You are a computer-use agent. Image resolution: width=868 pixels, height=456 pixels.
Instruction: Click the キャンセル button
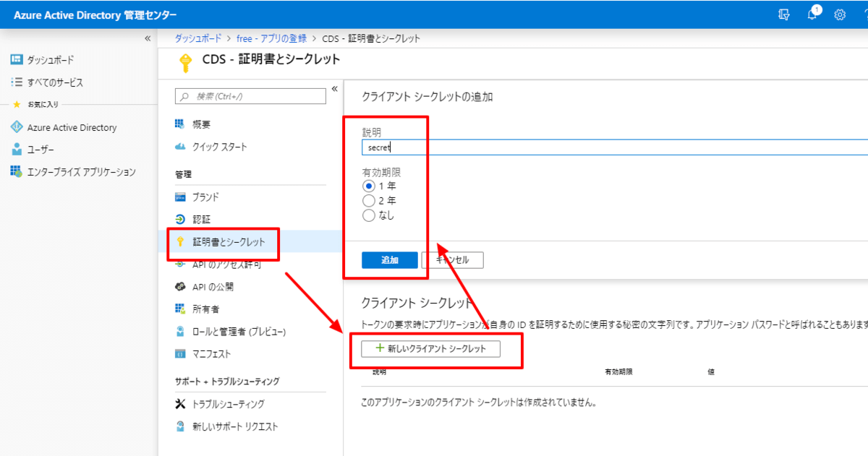pyautogui.click(x=452, y=260)
